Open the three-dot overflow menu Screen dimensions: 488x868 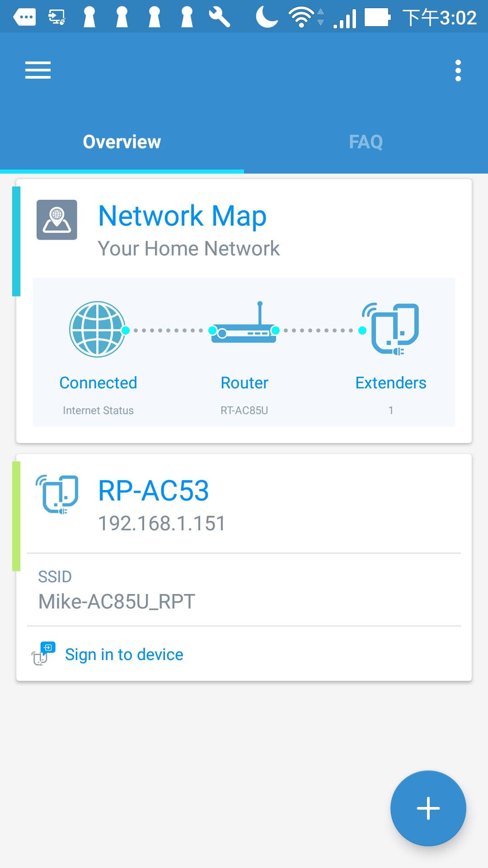pyautogui.click(x=458, y=71)
